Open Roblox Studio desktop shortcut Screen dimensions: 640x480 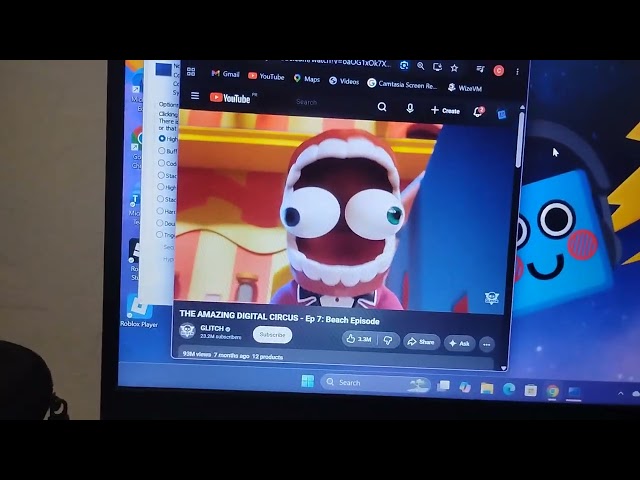tap(136, 260)
